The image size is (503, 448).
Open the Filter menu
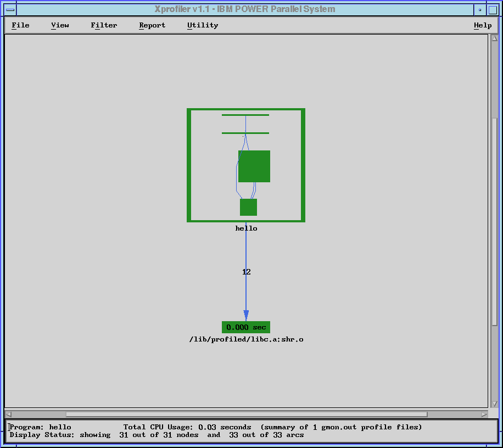104,25
